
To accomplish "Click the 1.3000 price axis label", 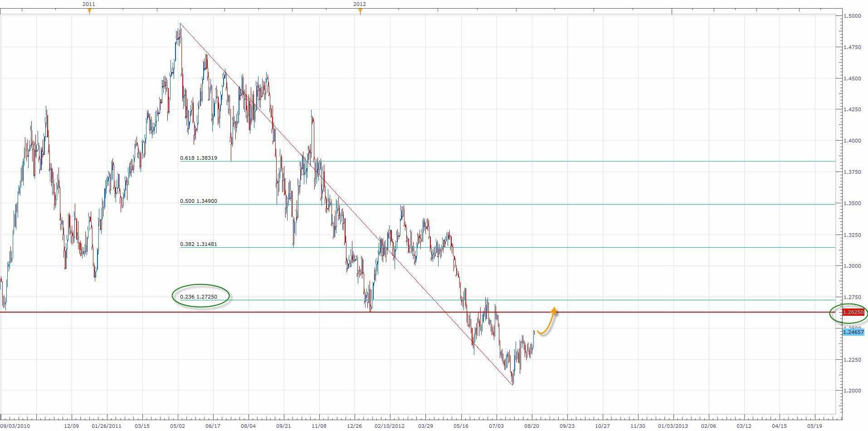I will (x=851, y=266).
